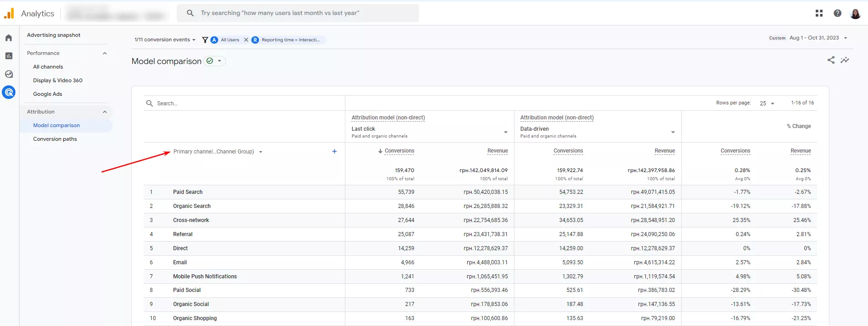Click the filter funnel icon
This screenshot has height=326, width=868.
pyautogui.click(x=205, y=40)
